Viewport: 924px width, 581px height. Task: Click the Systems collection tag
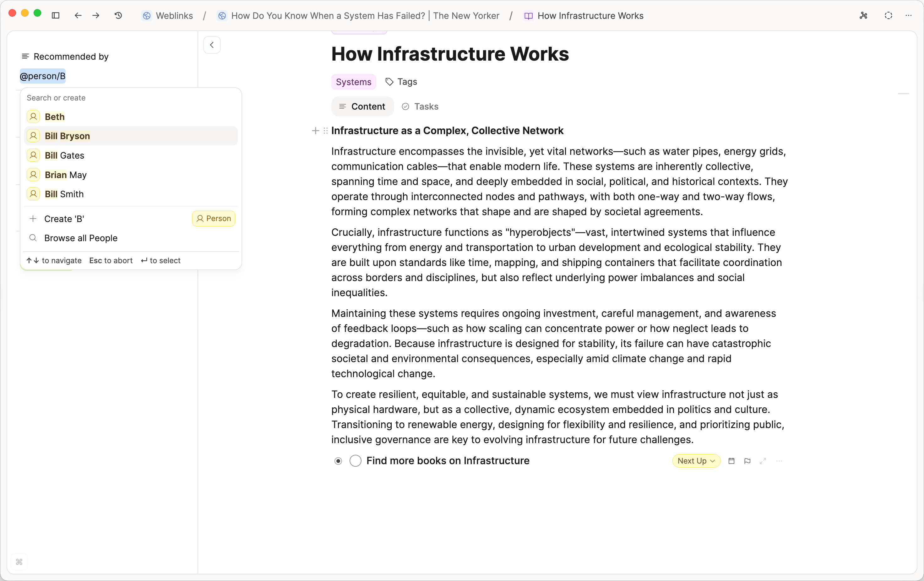tap(353, 82)
